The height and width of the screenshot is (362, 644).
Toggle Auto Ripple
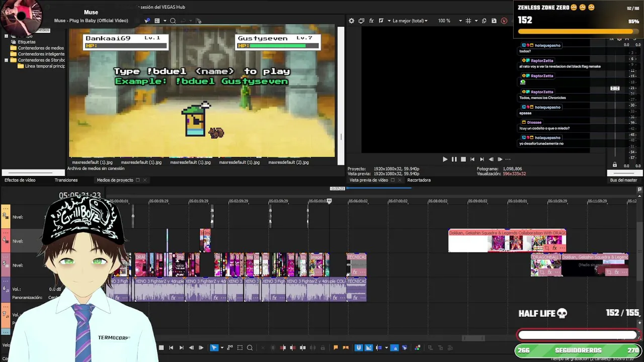point(378,347)
